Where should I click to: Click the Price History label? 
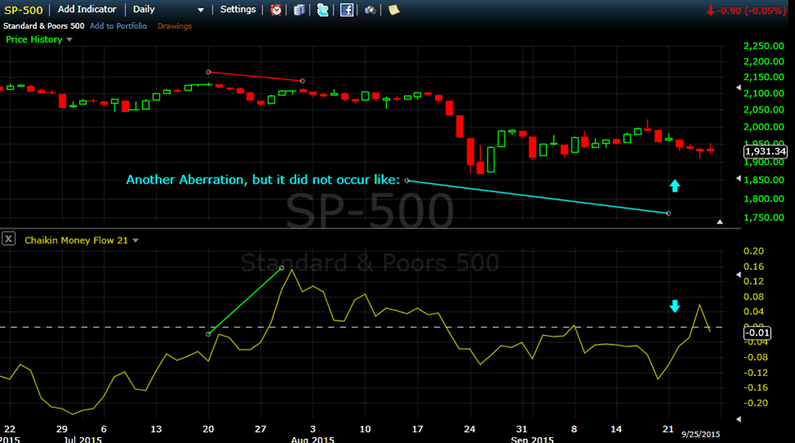point(34,40)
